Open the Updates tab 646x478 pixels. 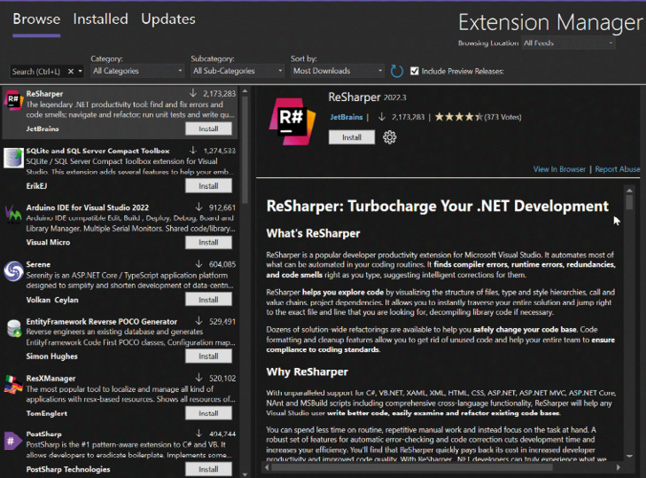click(168, 19)
